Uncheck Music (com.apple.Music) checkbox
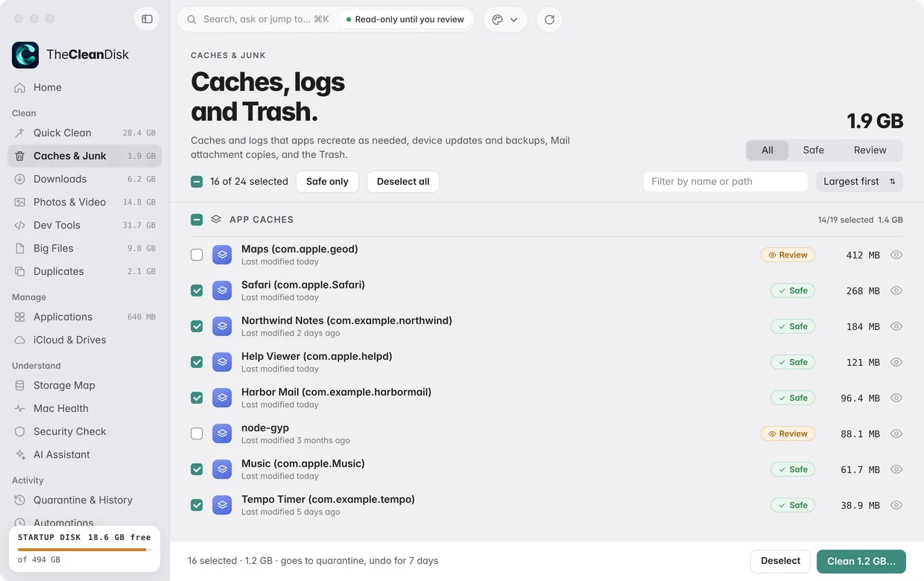 point(197,469)
